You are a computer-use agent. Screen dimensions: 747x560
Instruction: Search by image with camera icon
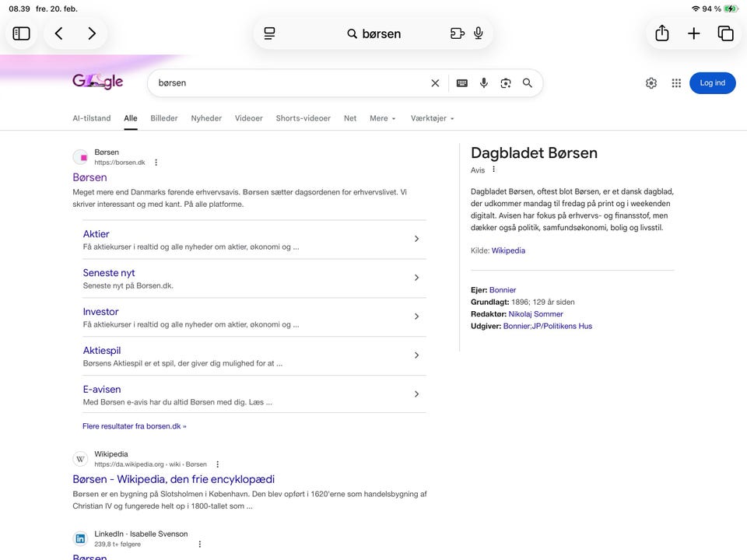tap(506, 83)
